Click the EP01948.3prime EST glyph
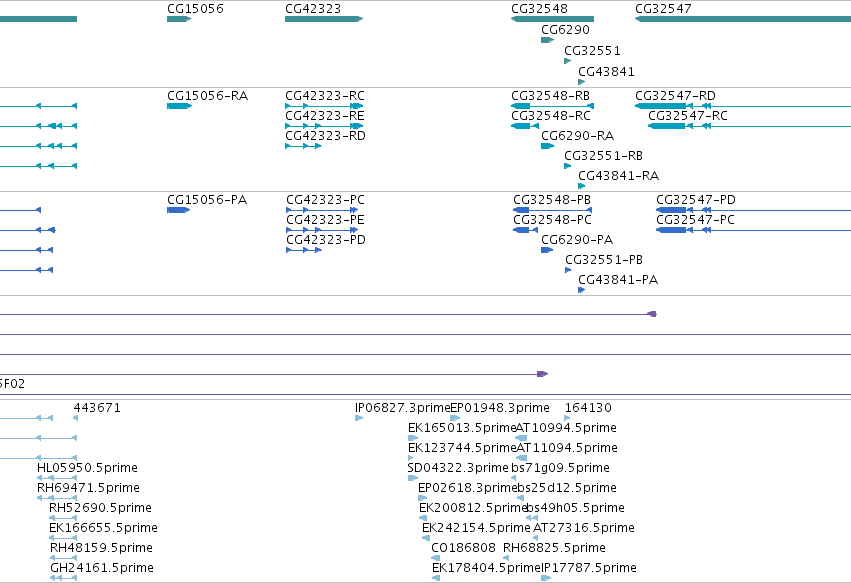 pyautogui.click(x=455, y=418)
